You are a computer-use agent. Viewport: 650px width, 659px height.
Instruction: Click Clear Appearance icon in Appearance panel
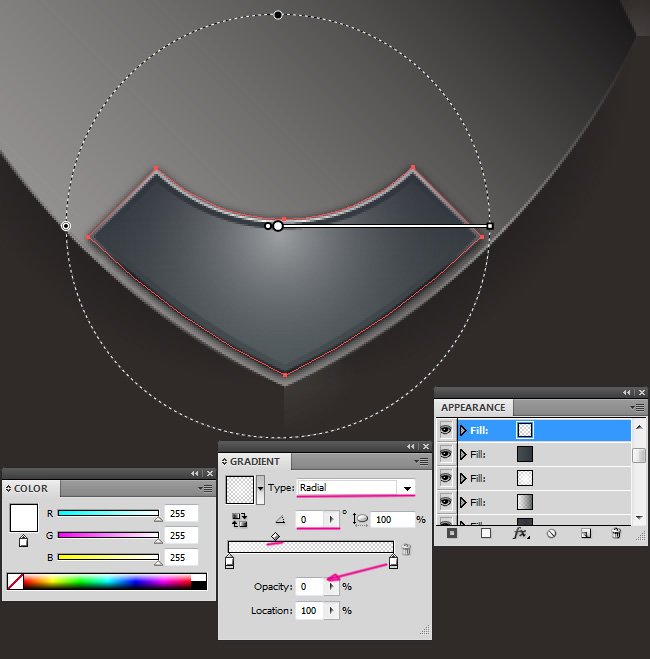550,534
